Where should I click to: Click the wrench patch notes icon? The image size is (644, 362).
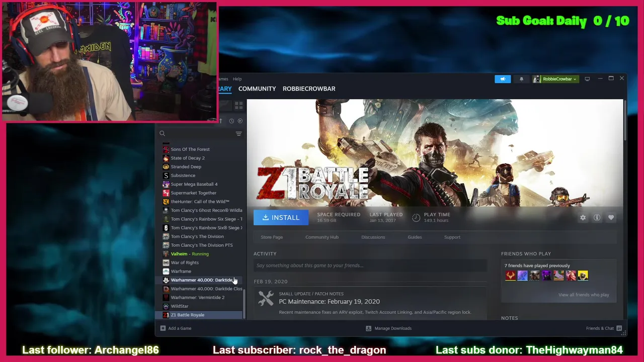[266, 298]
